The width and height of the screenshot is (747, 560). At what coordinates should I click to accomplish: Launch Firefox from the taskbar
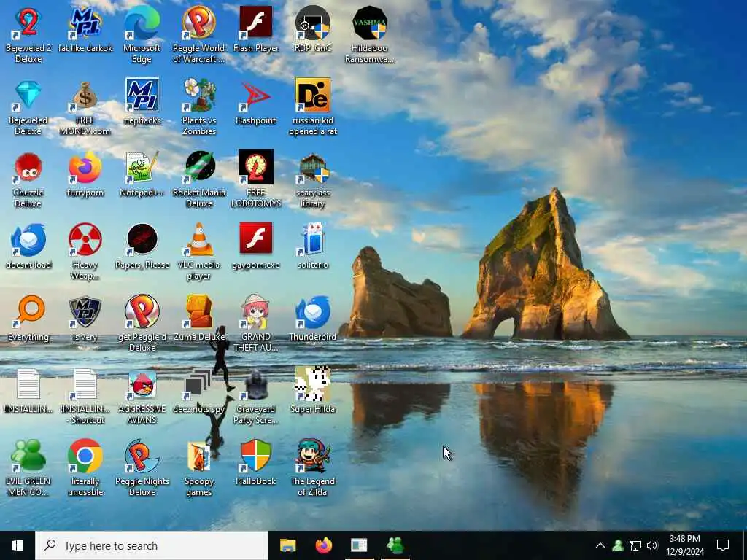coord(323,545)
